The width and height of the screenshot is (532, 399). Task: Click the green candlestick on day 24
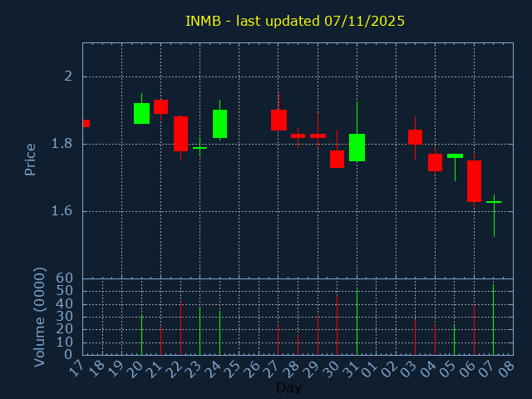tap(219, 124)
